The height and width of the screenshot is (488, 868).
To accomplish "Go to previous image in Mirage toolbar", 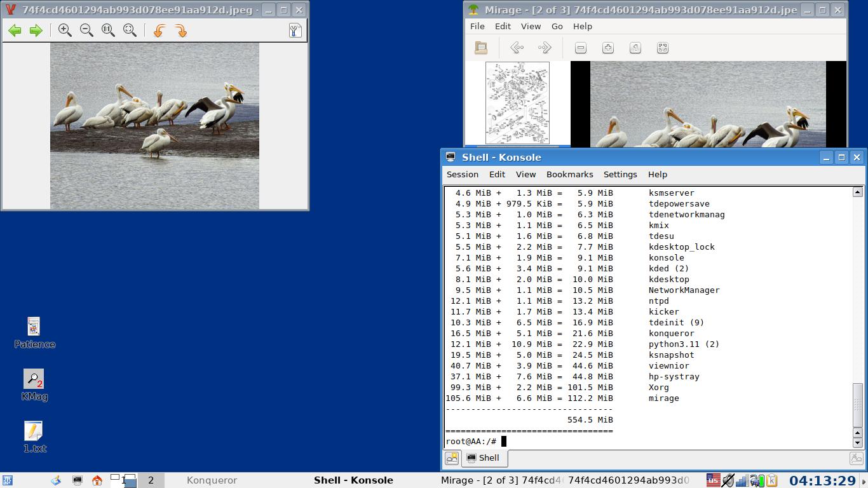I will click(517, 48).
